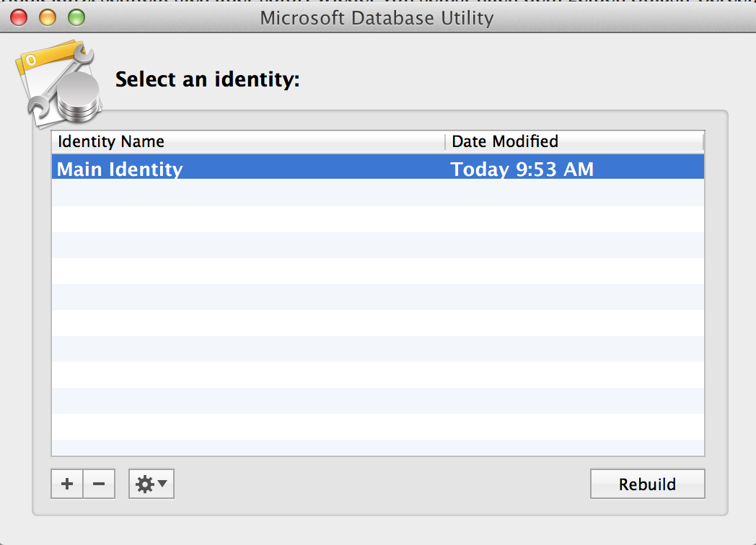Click the Rebuild button
756x545 pixels.
647,484
